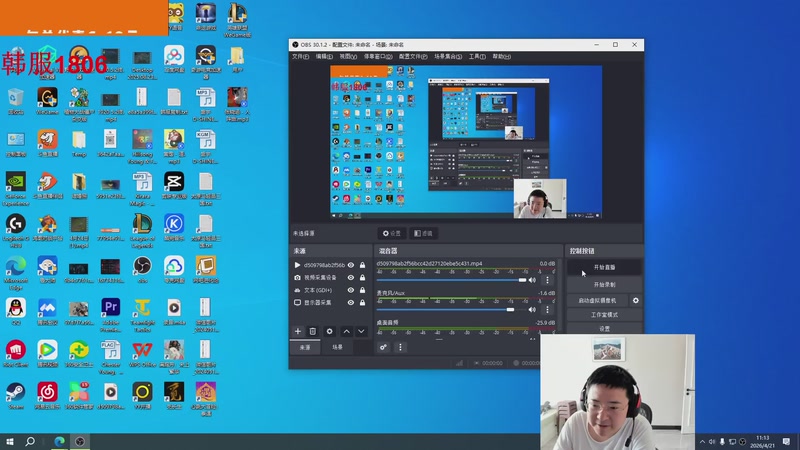This screenshot has height=450, width=800.
Task: Adjust the 麦克风/Aux volume slider
Action: pyautogui.click(x=451, y=310)
